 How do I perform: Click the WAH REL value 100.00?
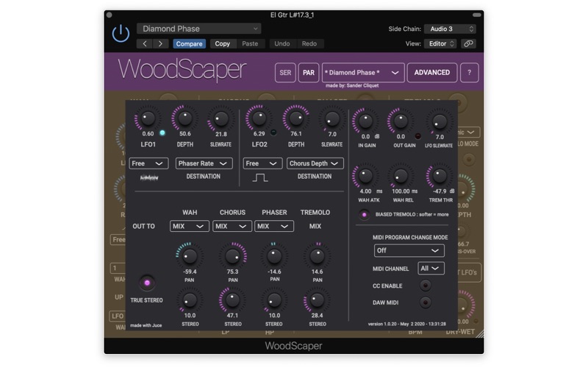[401, 191]
